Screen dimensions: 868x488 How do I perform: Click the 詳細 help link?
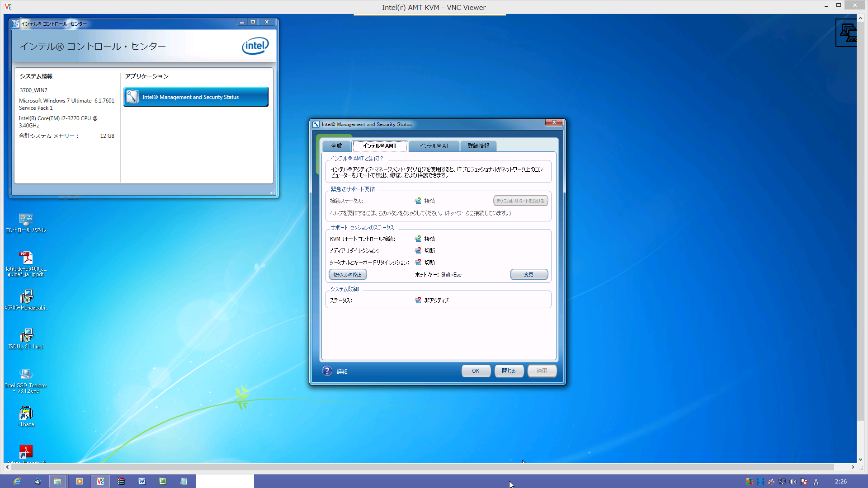point(342,371)
